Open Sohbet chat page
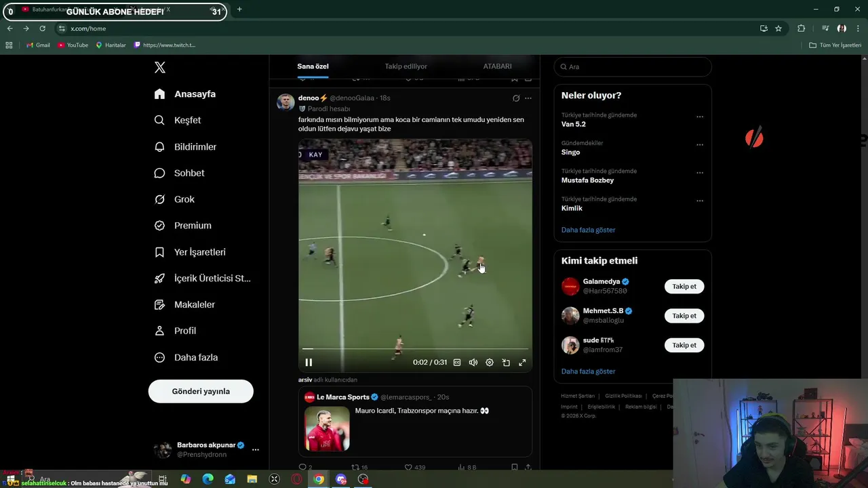Screen dimensions: 868x488 (x=179, y=173)
